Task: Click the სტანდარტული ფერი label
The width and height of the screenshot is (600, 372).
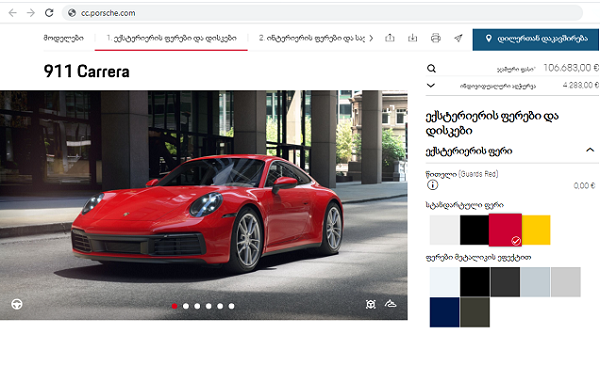Action: pos(465,205)
